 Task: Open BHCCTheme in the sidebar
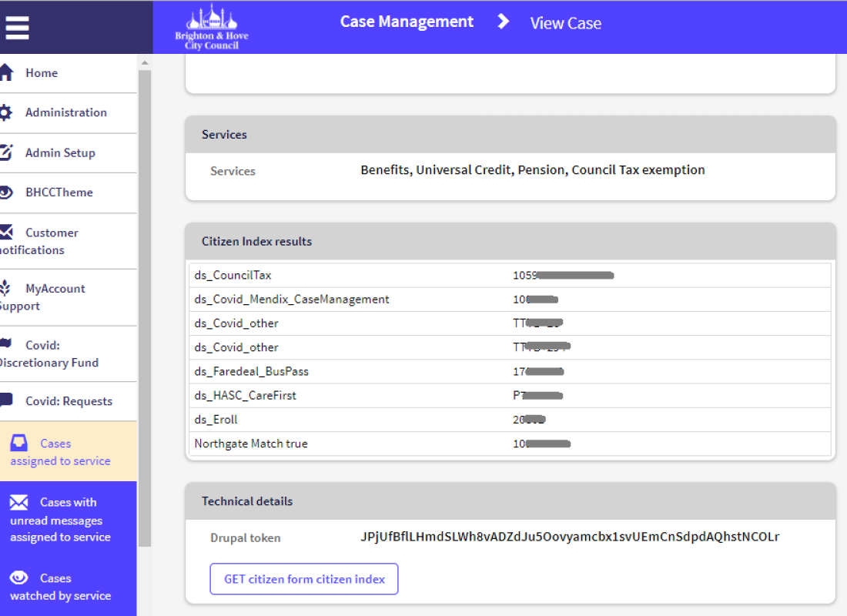[68, 193]
